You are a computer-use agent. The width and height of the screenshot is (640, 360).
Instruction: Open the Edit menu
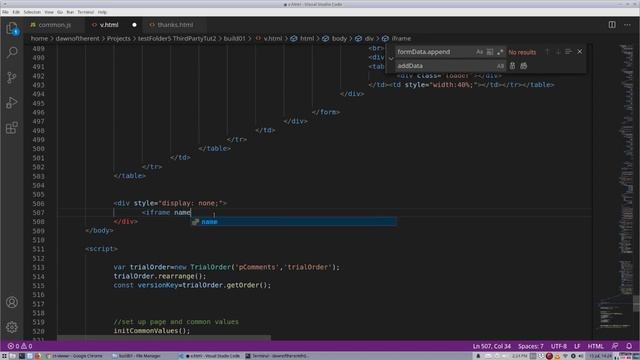(x=16, y=12)
